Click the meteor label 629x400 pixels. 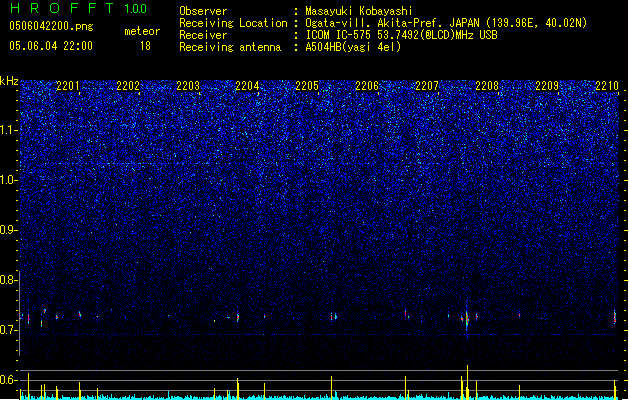(x=142, y=31)
